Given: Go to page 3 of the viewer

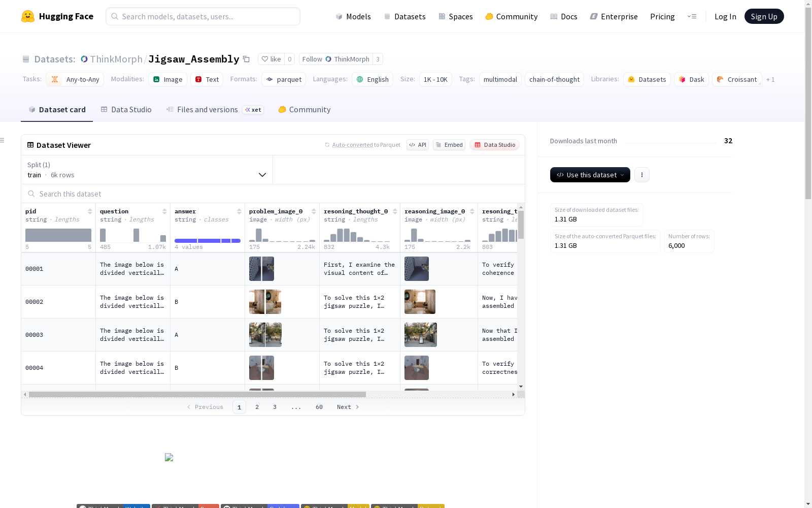Looking at the screenshot, I should 275,407.
